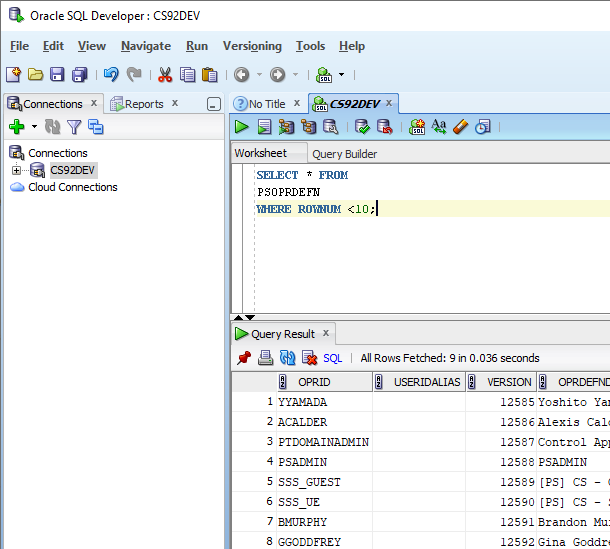Open the View menu

(91, 46)
